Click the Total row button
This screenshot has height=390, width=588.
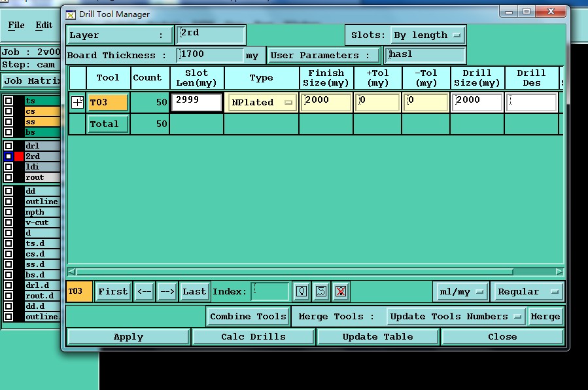[x=108, y=124]
